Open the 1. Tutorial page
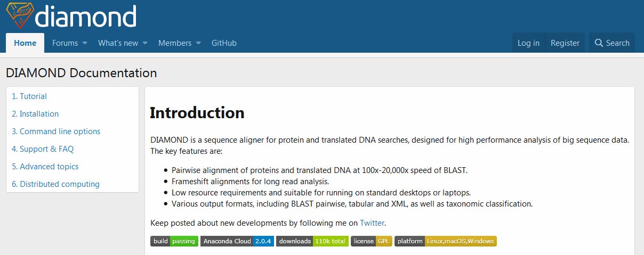This screenshot has width=644, height=255. pos(29,96)
